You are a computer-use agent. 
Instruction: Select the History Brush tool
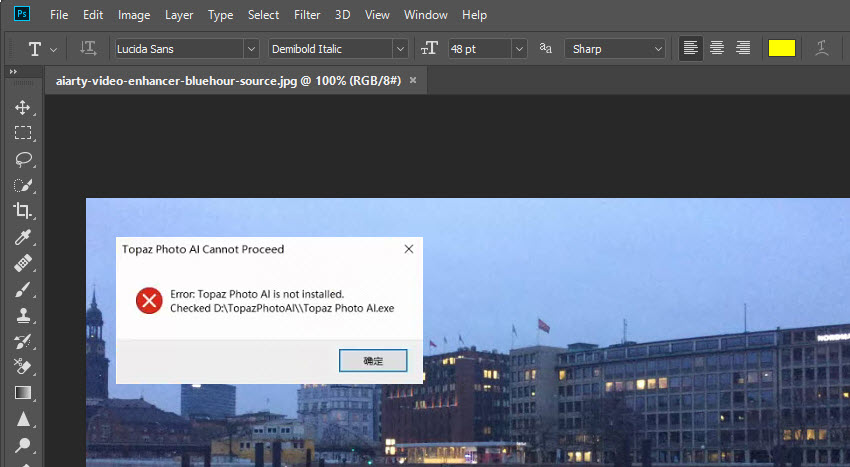22,341
